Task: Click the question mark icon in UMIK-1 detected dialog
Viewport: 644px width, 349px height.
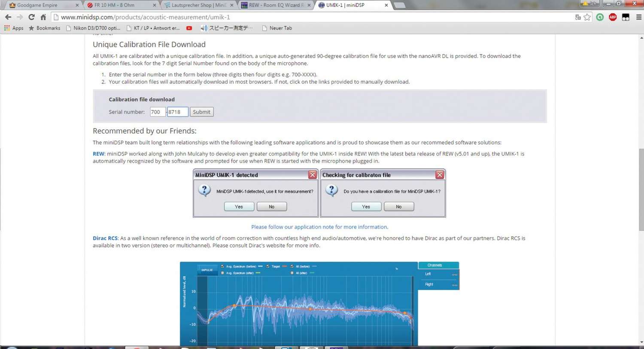Action: pos(204,190)
